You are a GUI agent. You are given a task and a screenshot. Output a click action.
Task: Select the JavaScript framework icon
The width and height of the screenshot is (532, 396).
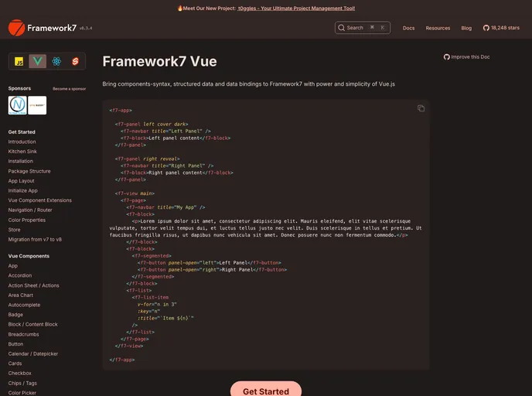(19, 61)
